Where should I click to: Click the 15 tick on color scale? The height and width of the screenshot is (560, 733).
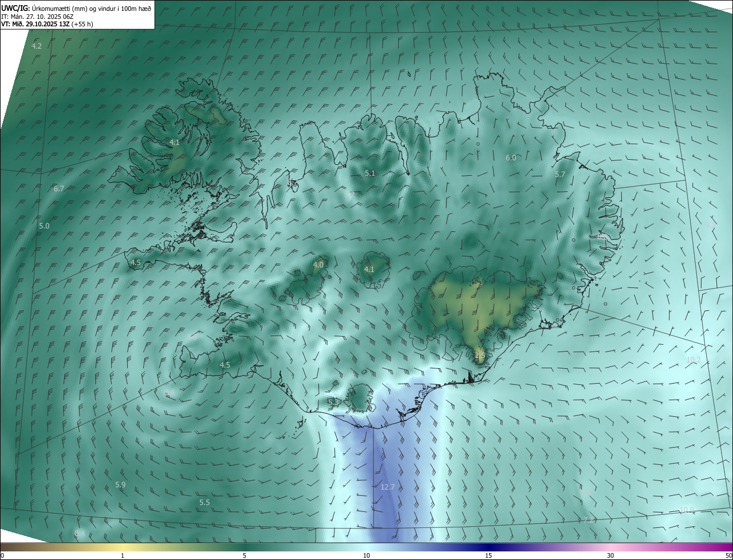coord(488,555)
